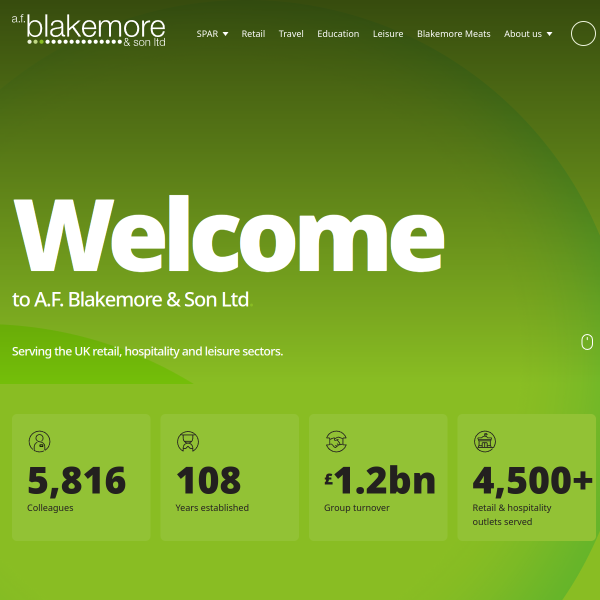Click 'to A.F. Blakemore & Son Ltd' subtitle
This screenshot has width=600, height=600.
pos(132,299)
